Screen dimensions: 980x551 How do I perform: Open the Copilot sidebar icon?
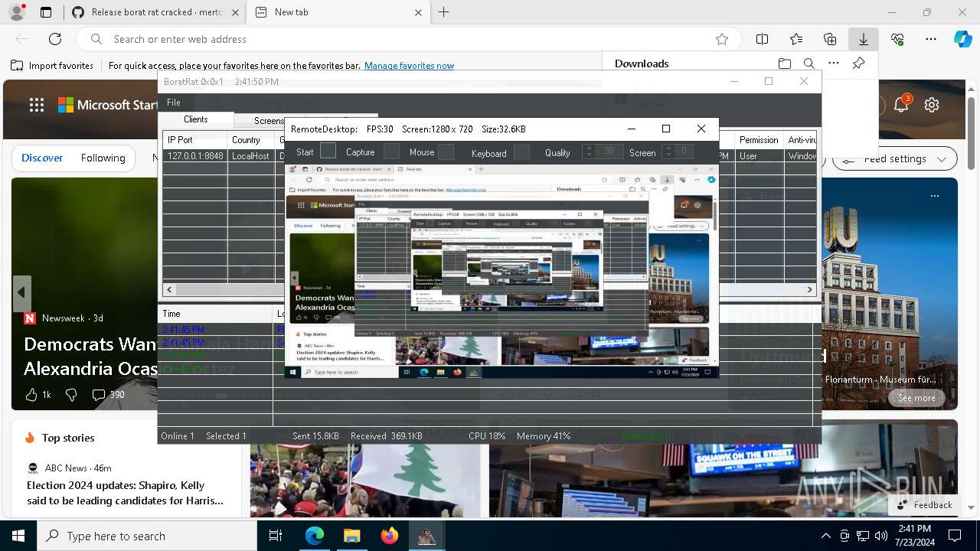click(x=962, y=39)
